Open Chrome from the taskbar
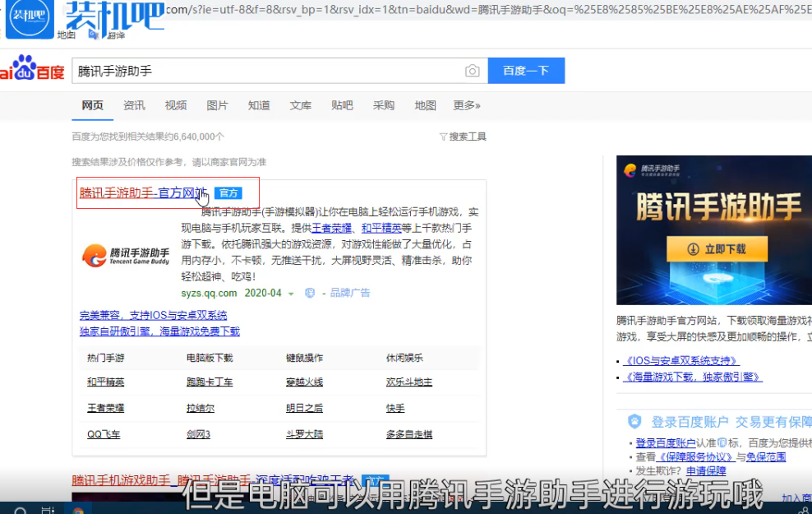This screenshot has width=812, height=514. (x=78, y=510)
